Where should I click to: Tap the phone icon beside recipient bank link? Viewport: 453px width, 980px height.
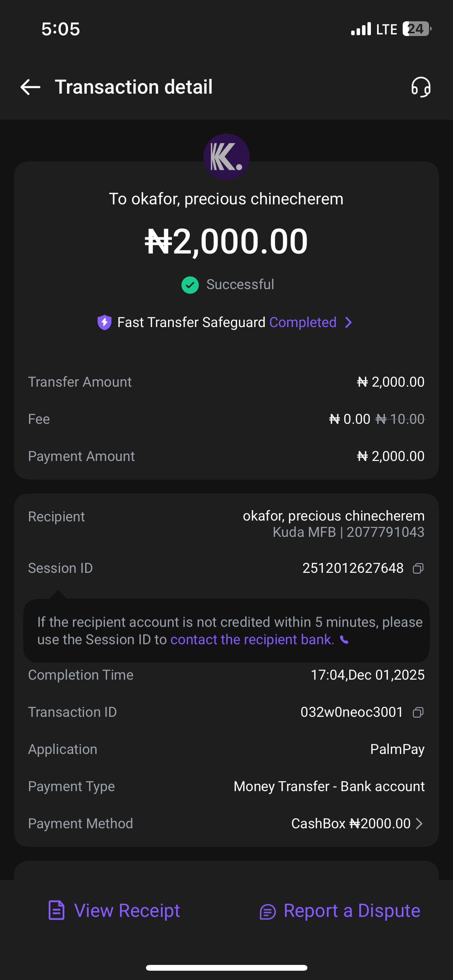click(344, 640)
